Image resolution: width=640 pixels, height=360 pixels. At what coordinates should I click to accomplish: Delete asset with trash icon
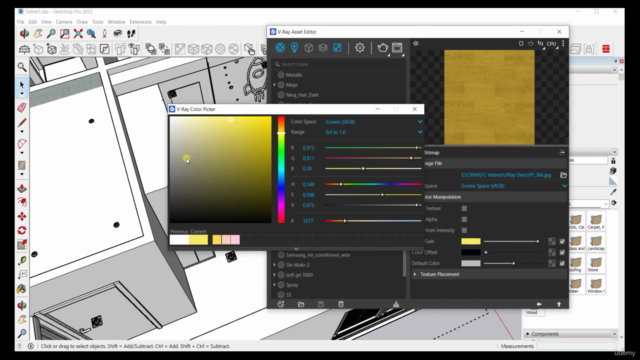pos(341,304)
